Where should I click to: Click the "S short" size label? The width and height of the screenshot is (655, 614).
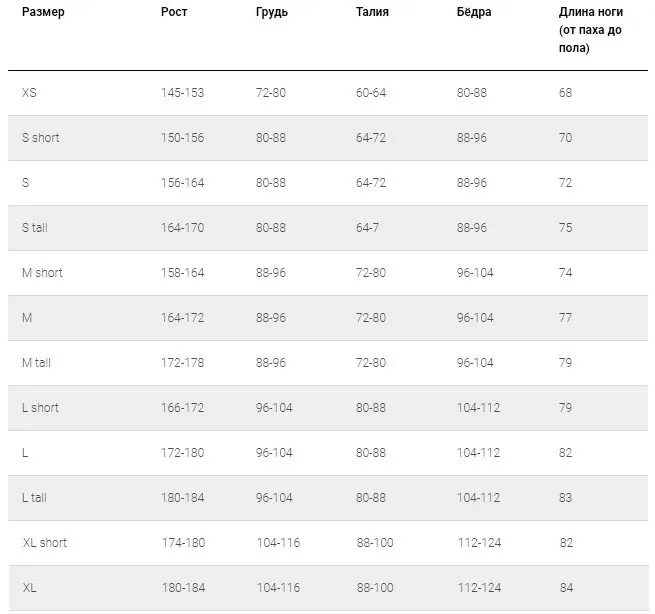41,138
